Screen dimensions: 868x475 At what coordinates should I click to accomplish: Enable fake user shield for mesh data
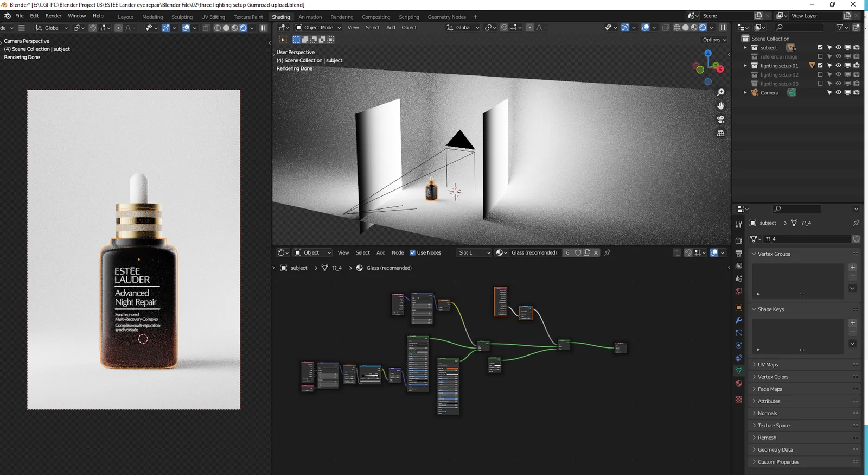coord(856,239)
